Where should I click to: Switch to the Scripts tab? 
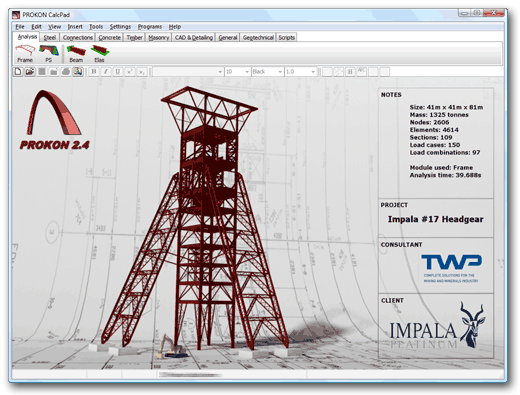click(286, 37)
